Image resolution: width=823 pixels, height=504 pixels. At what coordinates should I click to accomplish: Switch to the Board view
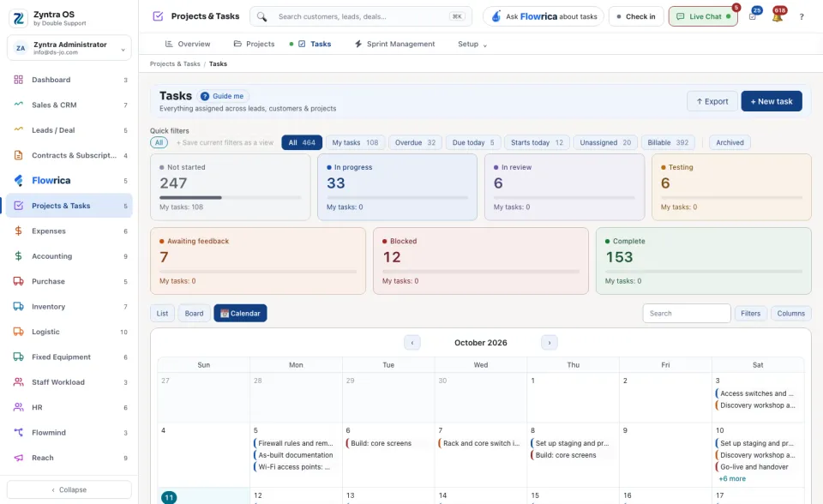click(194, 314)
